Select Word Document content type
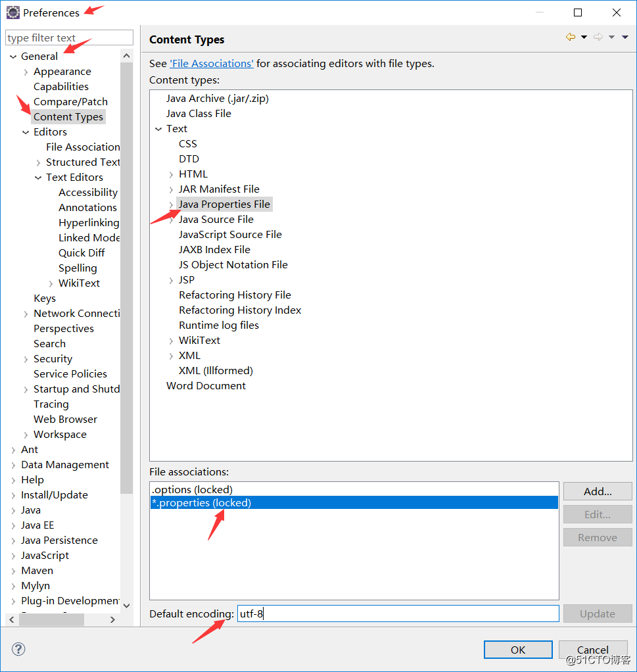Image resolution: width=637 pixels, height=672 pixels. [206, 386]
